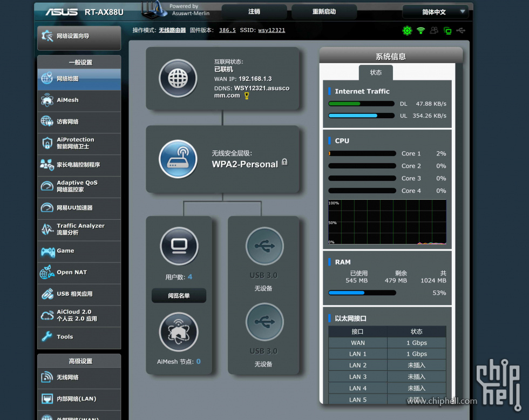Click the LAN 2 未插入 status cell

coord(417,365)
